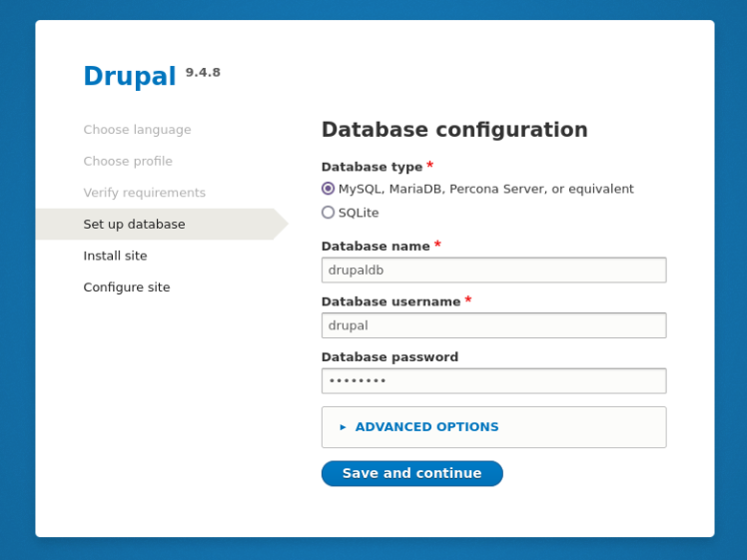Click the Configure site step
The width and height of the screenshot is (747, 560).
(x=127, y=287)
